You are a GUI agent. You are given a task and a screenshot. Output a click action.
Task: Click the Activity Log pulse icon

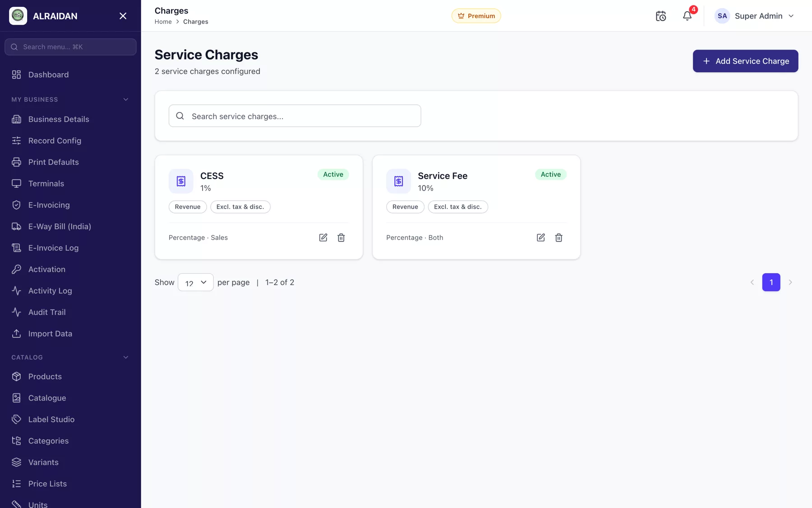click(x=17, y=291)
